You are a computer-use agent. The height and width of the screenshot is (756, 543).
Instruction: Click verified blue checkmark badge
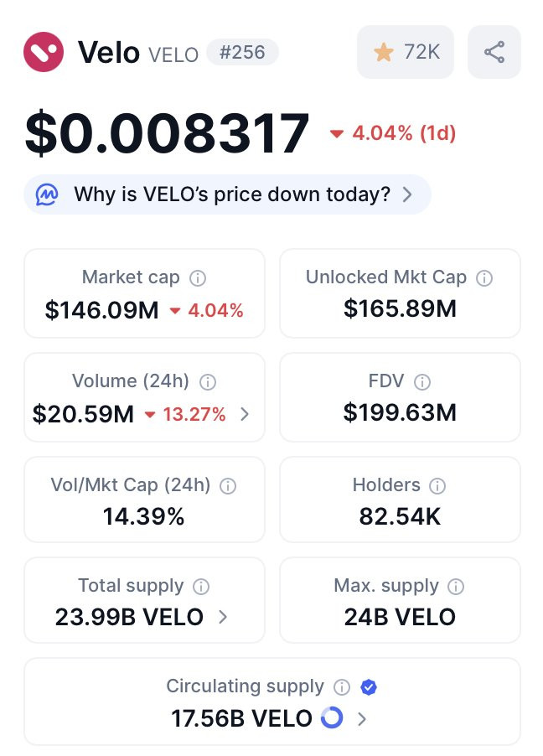click(x=369, y=687)
